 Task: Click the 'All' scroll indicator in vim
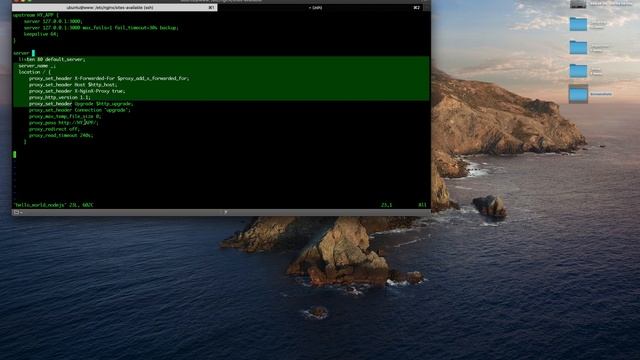click(422, 205)
